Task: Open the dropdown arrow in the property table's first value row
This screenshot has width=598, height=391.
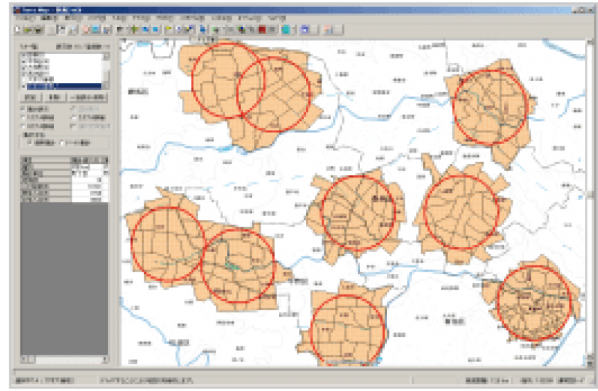Action: click(x=106, y=167)
